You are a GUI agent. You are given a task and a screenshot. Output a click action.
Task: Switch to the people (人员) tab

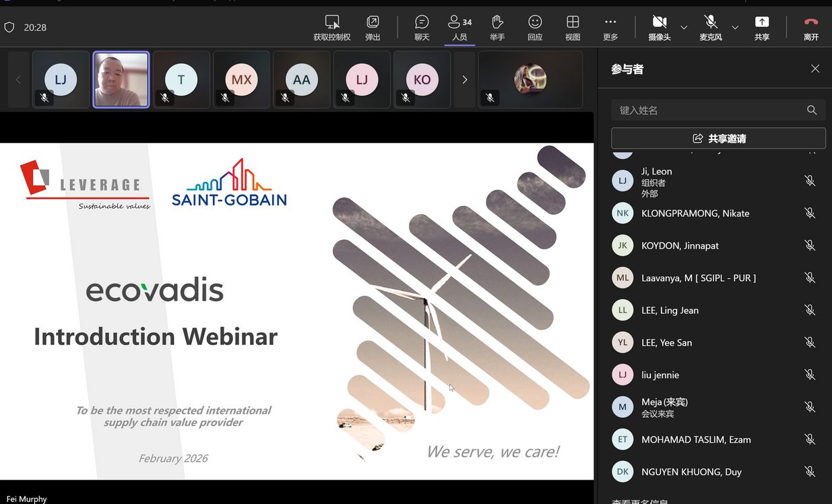pyautogui.click(x=459, y=28)
